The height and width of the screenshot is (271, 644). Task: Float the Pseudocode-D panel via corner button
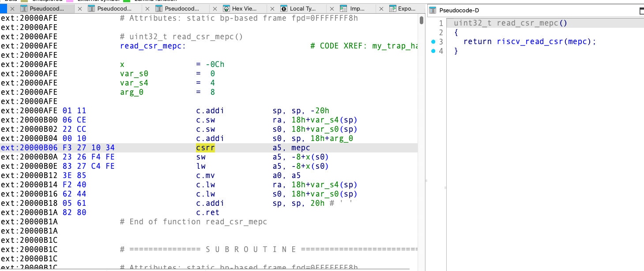(641, 11)
